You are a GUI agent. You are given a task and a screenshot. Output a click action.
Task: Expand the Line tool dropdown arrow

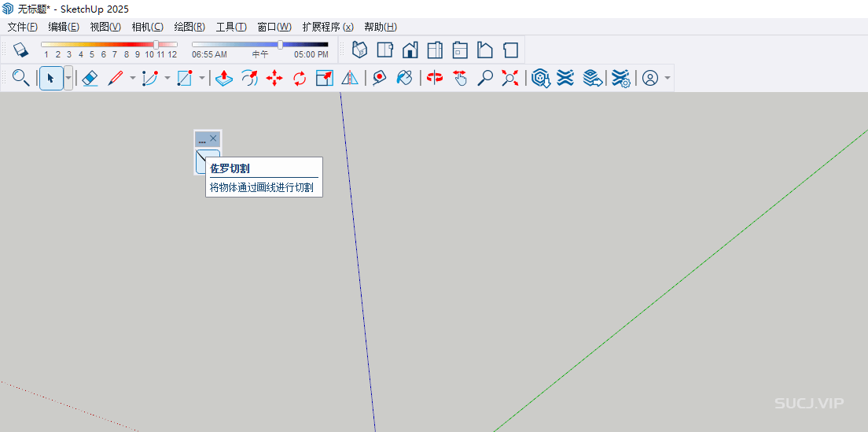click(x=132, y=78)
